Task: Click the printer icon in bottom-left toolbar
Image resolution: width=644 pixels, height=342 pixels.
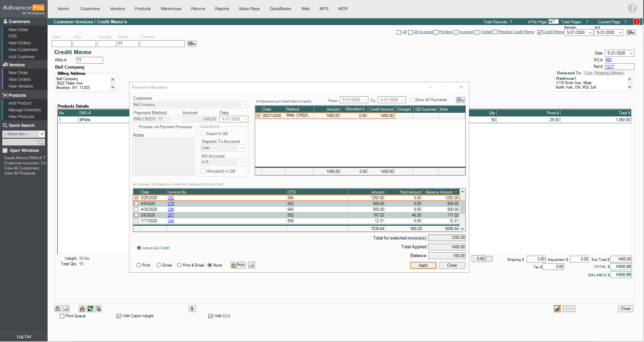Action: [58, 309]
